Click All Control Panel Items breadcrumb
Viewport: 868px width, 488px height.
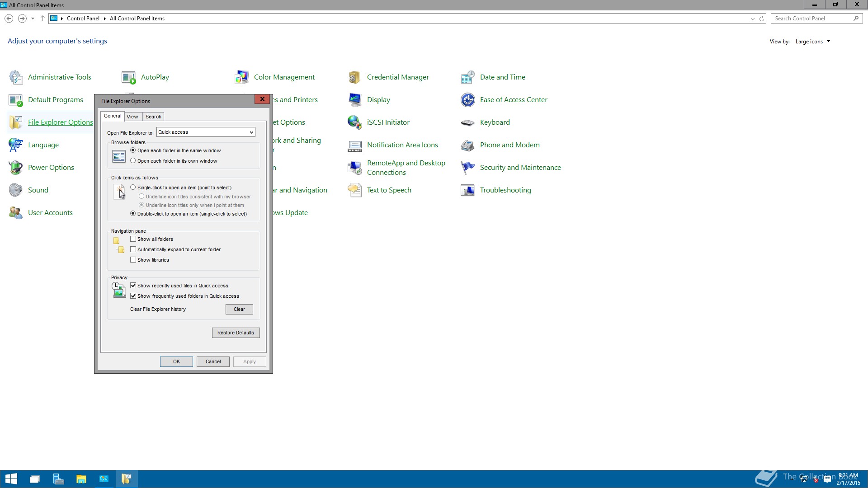point(137,19)
